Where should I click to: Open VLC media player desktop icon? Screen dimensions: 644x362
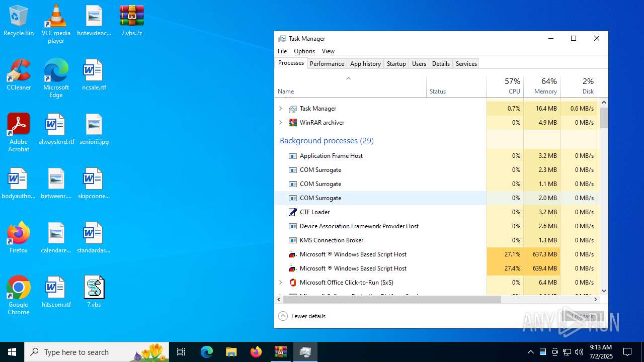(56, 24)
